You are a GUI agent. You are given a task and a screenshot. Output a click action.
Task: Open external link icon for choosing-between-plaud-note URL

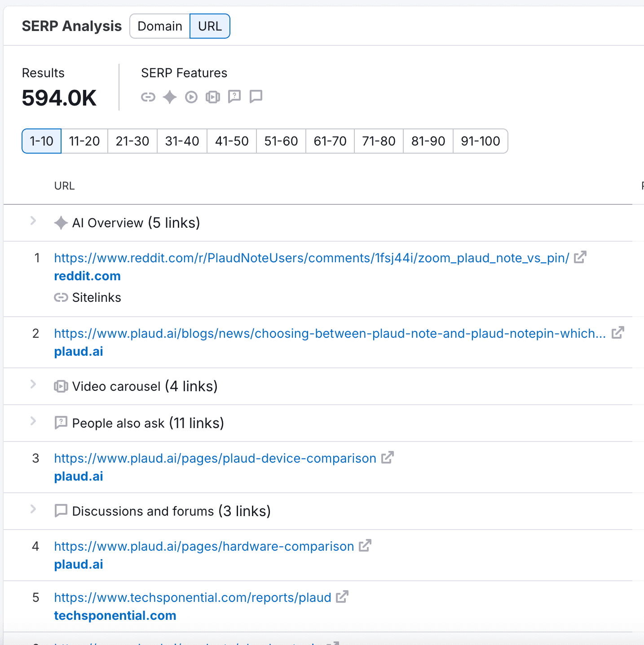click(x=618, y=332)
